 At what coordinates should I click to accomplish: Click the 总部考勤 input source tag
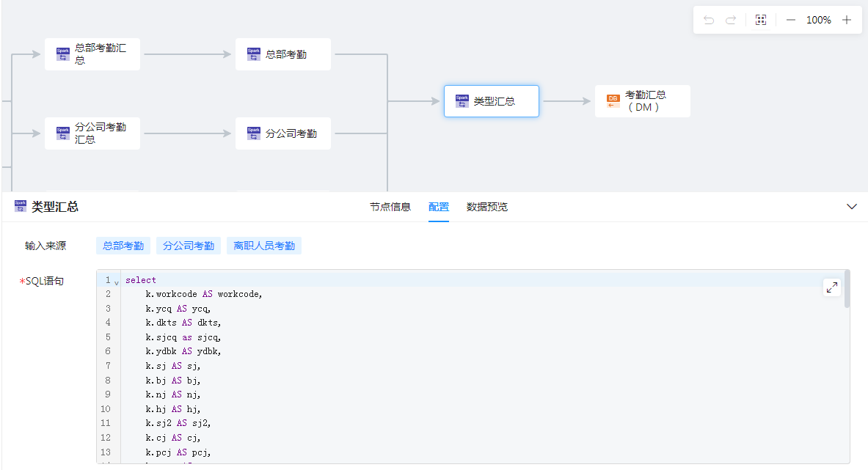tap(123, 246)
